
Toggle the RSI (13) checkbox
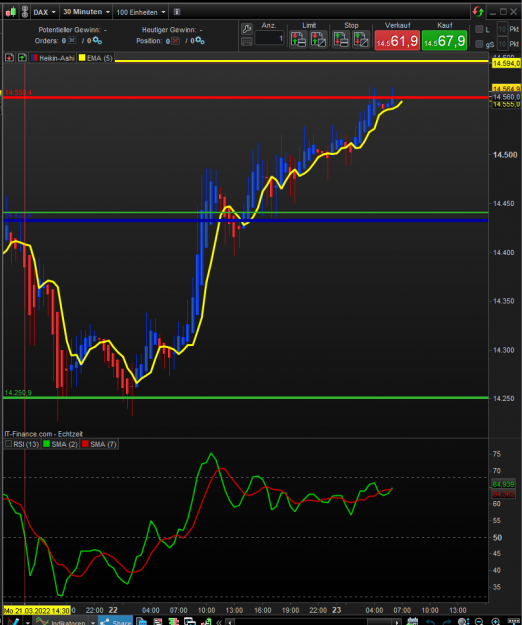point(8,444)
